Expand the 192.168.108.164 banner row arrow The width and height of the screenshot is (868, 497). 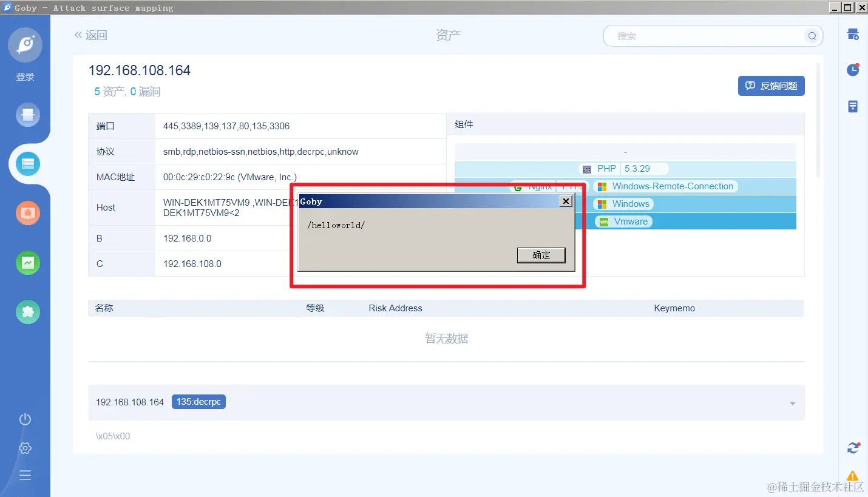(x=792, y=404)
